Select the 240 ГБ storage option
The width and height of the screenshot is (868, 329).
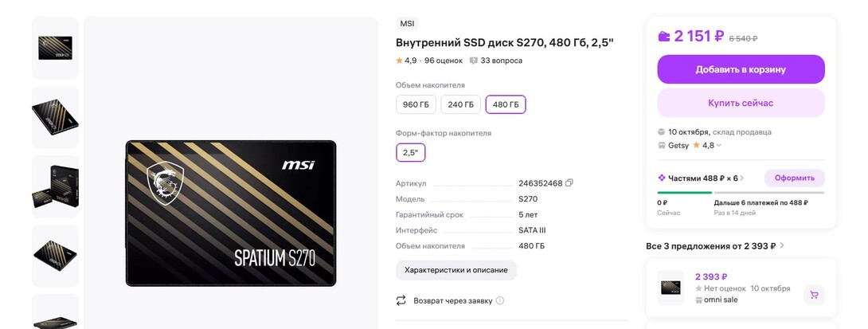pos(460,104)
